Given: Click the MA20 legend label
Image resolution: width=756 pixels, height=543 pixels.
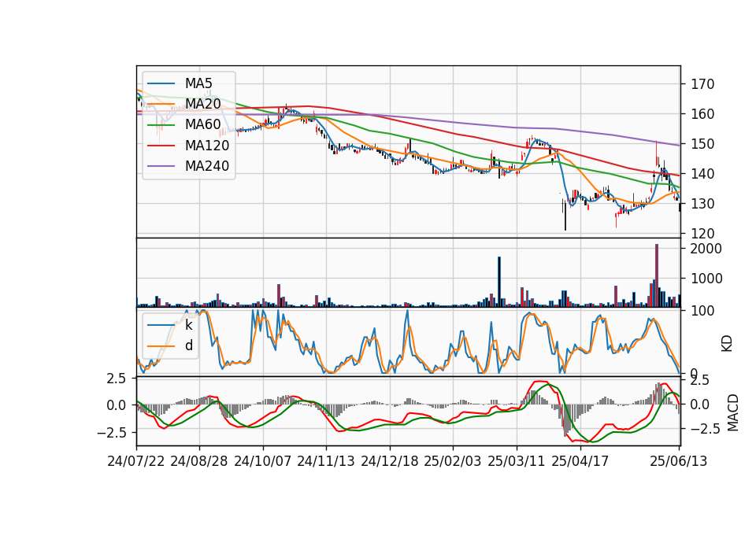Looking at the screenshot, I should tap(203, 104).
